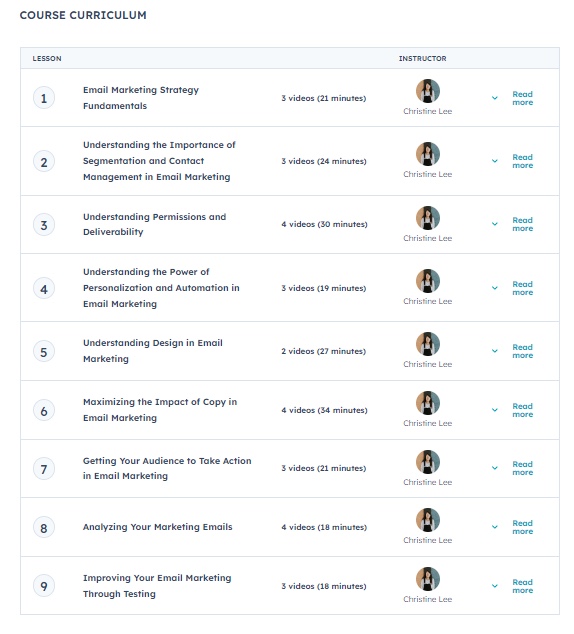Click Read more for lesson 9 Through Testing
574x634 pixels.
tap(523, 586)
